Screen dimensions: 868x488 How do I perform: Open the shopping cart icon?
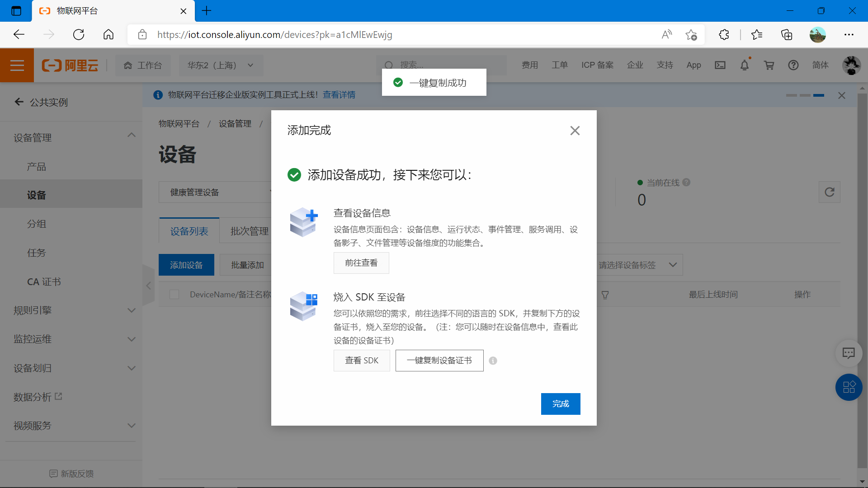769,65
